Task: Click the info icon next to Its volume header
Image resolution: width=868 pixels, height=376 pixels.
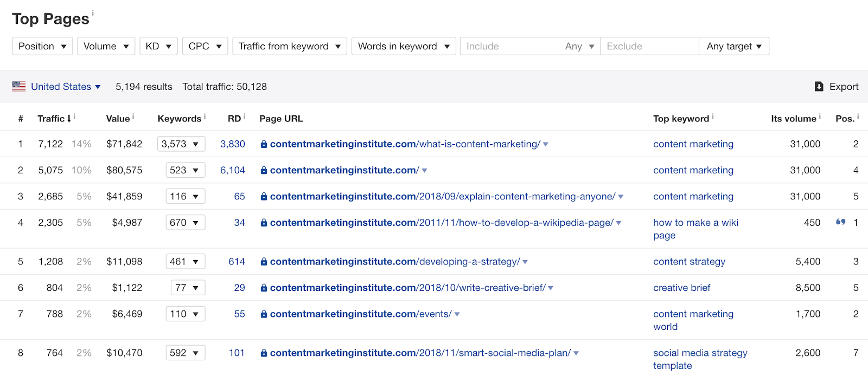Action: 820,116
